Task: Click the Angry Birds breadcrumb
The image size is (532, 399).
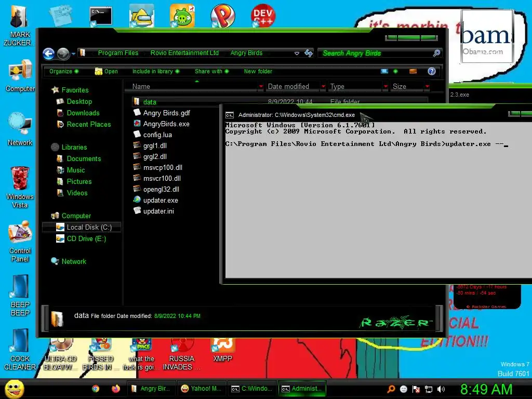Action: point(246,53)
